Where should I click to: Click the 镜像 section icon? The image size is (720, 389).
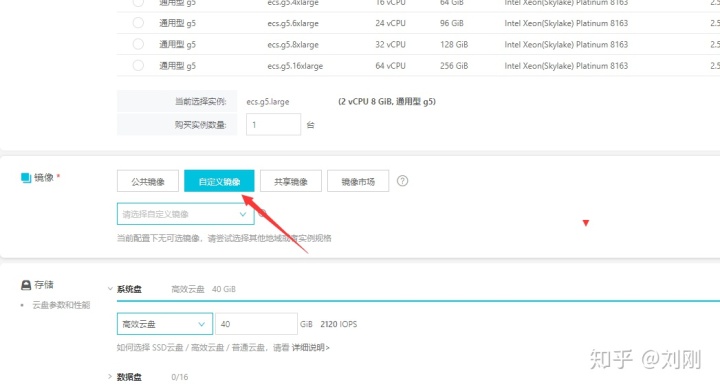pos(26,177)
